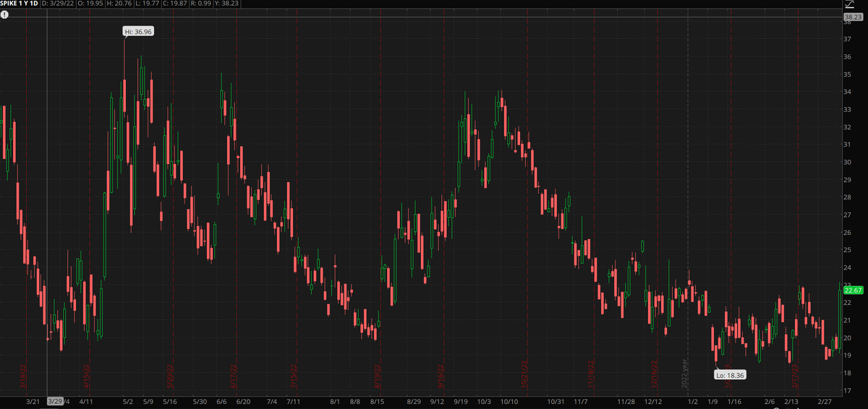Click the 5/30 date axis label
This screenshot has width=868, height=409.
[201, 401]
